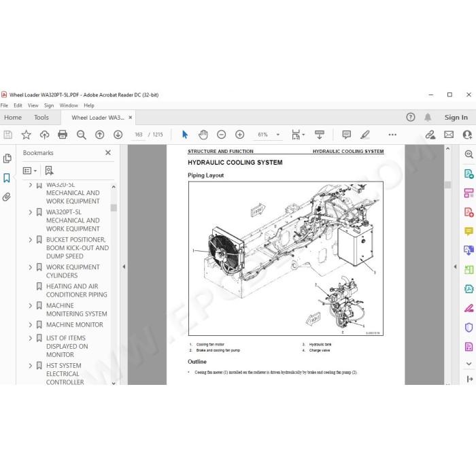Show more toolbar tools ellipsis
This screenshot has width=476, height=476.
392,135
